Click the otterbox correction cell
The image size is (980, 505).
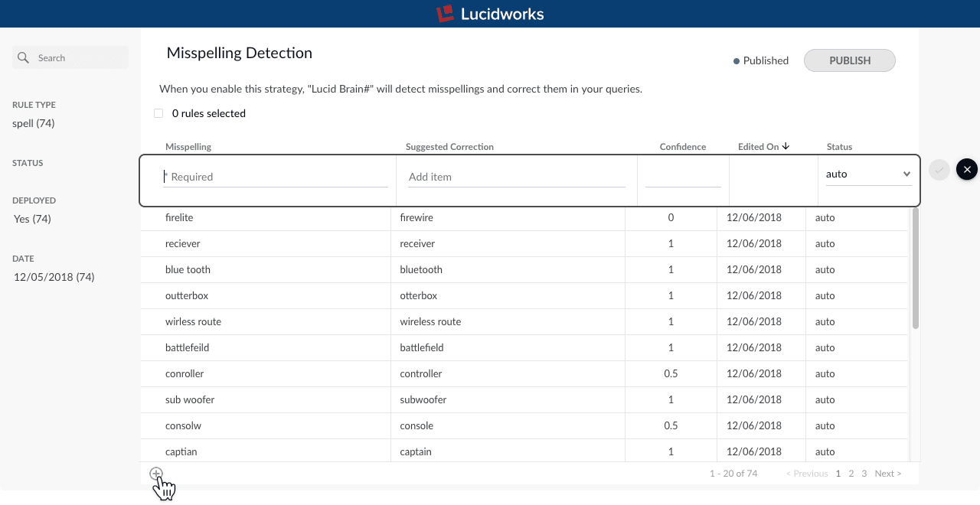[508, 296]
